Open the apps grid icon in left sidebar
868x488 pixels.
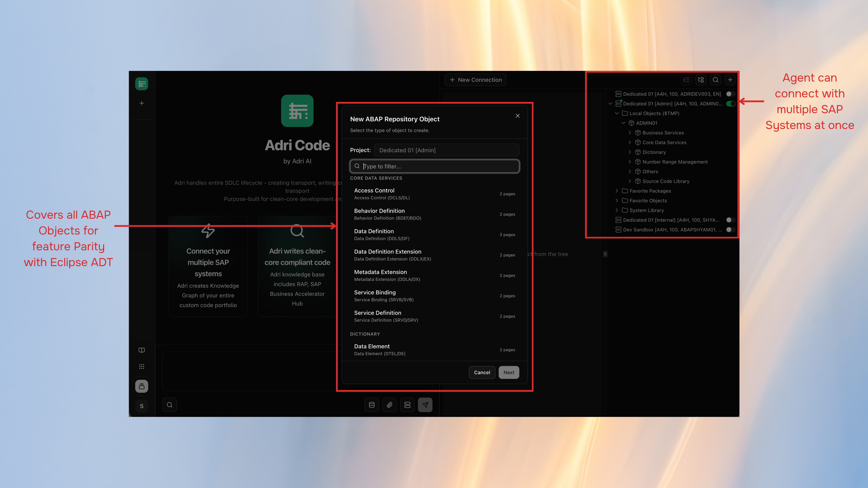(142, 366)
